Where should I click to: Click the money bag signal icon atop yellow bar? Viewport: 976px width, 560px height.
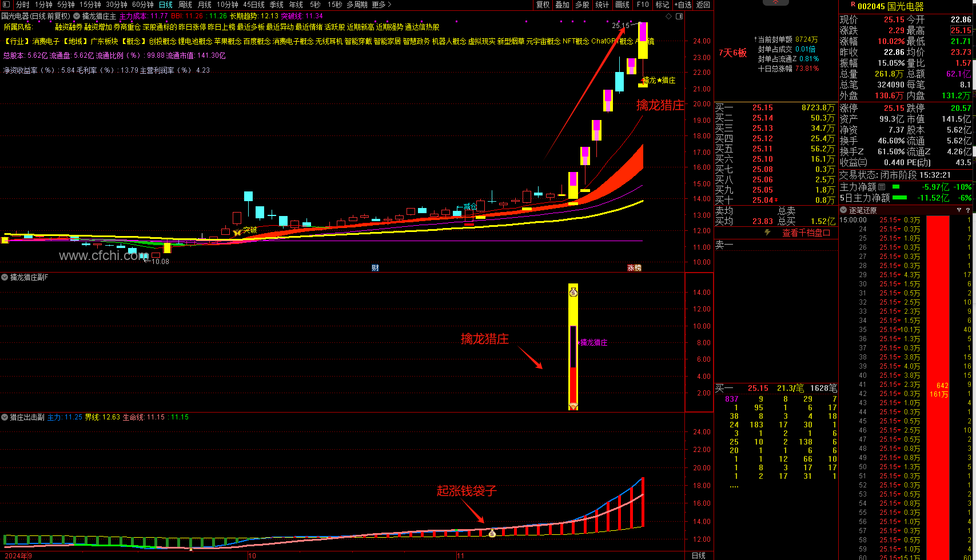click(573, 293)
